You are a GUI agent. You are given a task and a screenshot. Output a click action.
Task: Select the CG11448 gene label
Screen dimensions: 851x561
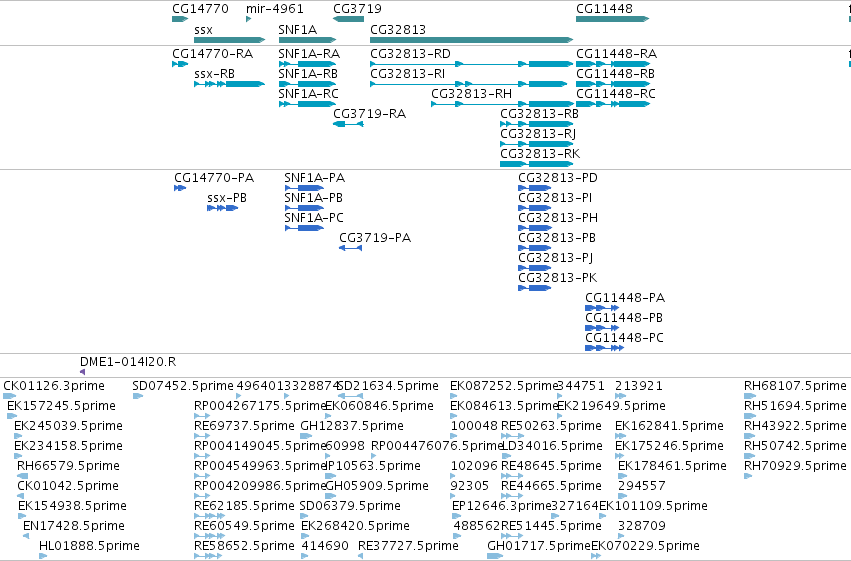(x=604, y=9)
